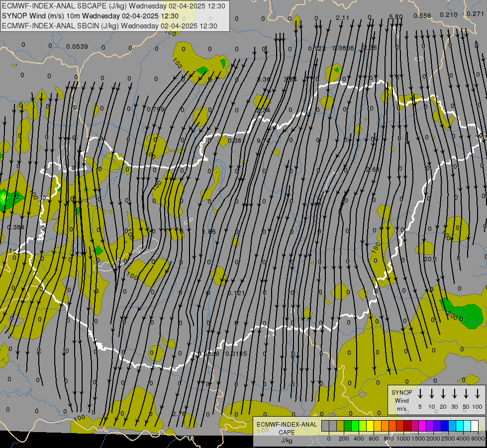Select the bright magenta CAPE legend swatch

(422, 426)
